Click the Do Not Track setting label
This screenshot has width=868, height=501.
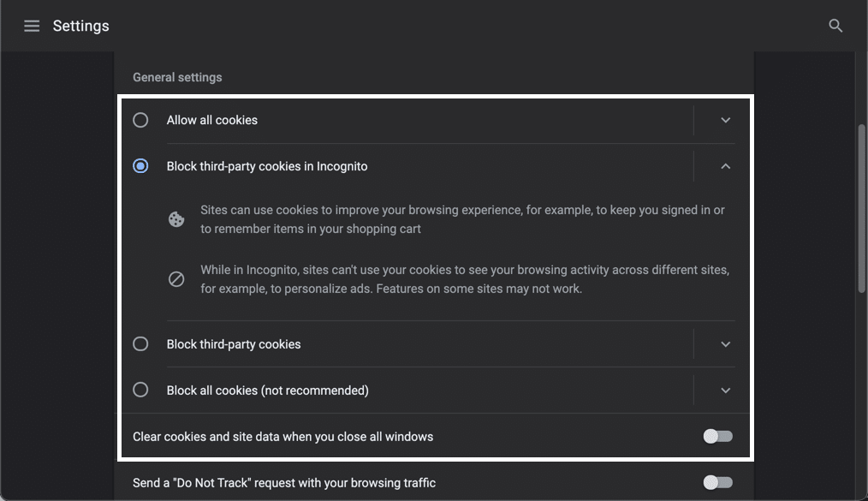click(282, 482)
